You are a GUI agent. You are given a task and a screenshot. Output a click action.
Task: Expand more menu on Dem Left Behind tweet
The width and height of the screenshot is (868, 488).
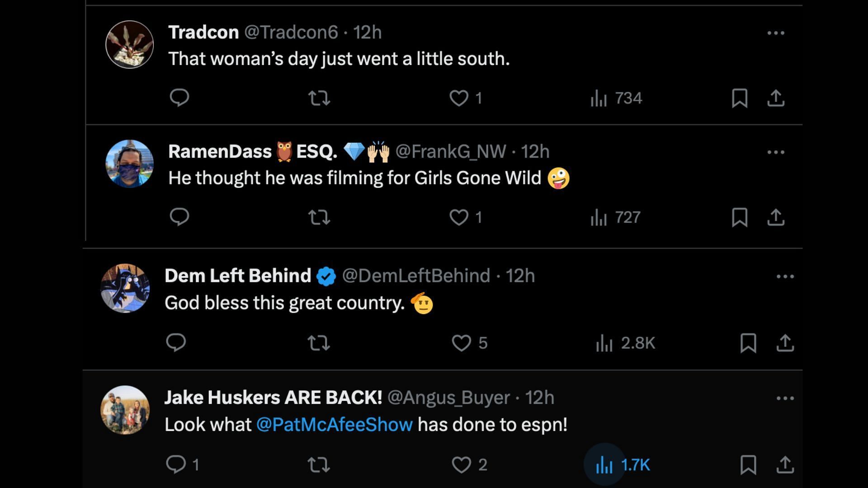[x=785, y=277]
